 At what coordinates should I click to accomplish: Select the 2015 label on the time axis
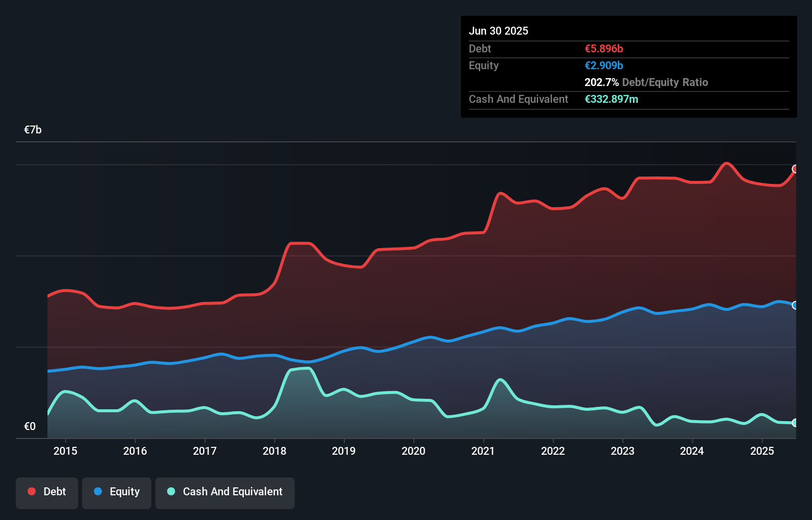(66, 451)
